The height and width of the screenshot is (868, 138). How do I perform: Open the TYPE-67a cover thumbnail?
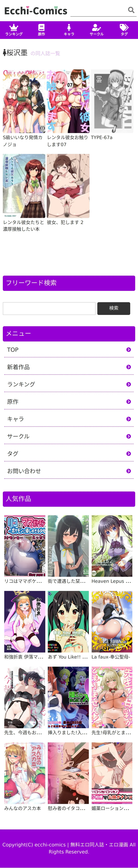click(x=112, y=101)
